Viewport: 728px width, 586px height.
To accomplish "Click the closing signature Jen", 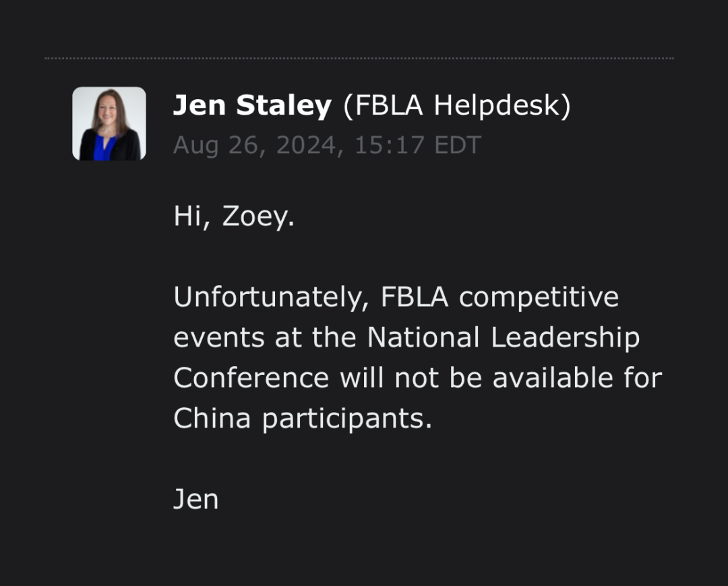I will [195, 499].
